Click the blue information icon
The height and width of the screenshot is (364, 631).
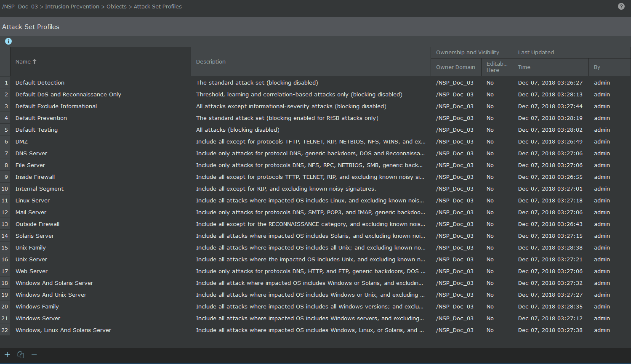(8, 41)
